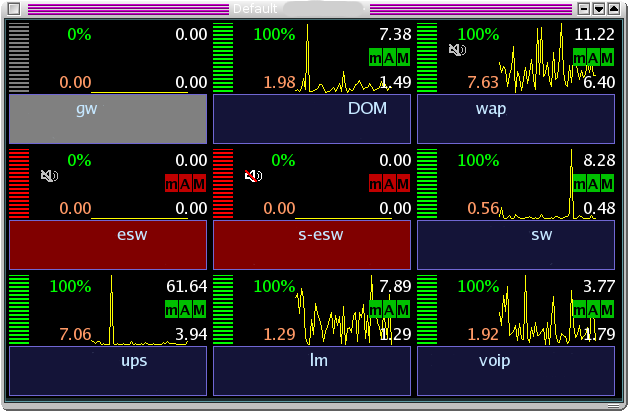Select the DOM host button
The height and width of the screenshot is (411, 628).
click(312, 119)
